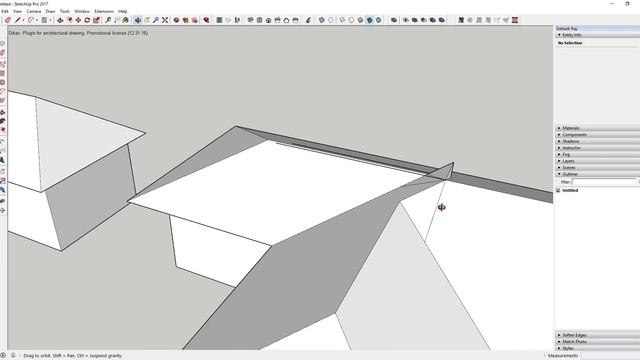Click the Default Tray title bar
The height and width of the screenshot is (360, 640).
[x=597, y=29]
